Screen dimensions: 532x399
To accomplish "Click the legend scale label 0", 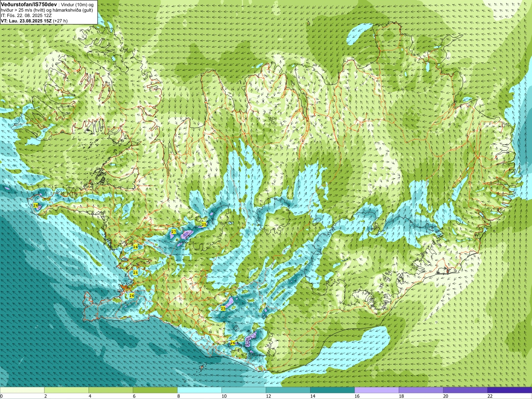I will click(x=2, y=397).
